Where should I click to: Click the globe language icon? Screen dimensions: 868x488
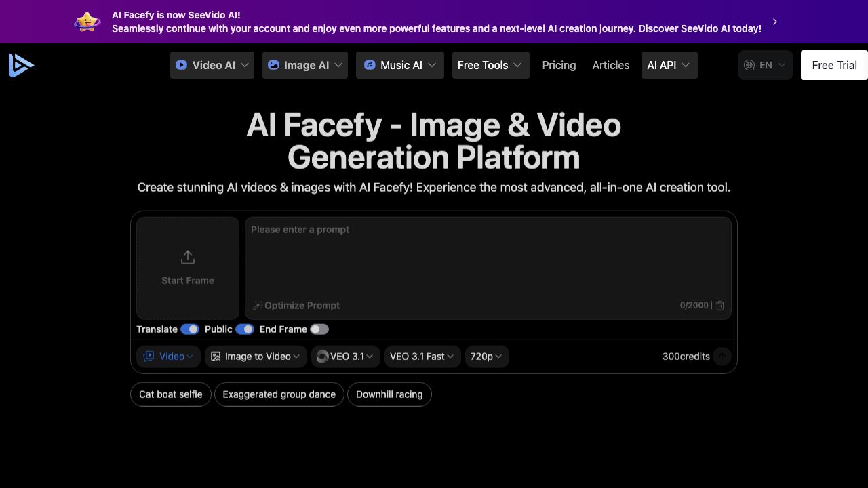tap(749, 65)
